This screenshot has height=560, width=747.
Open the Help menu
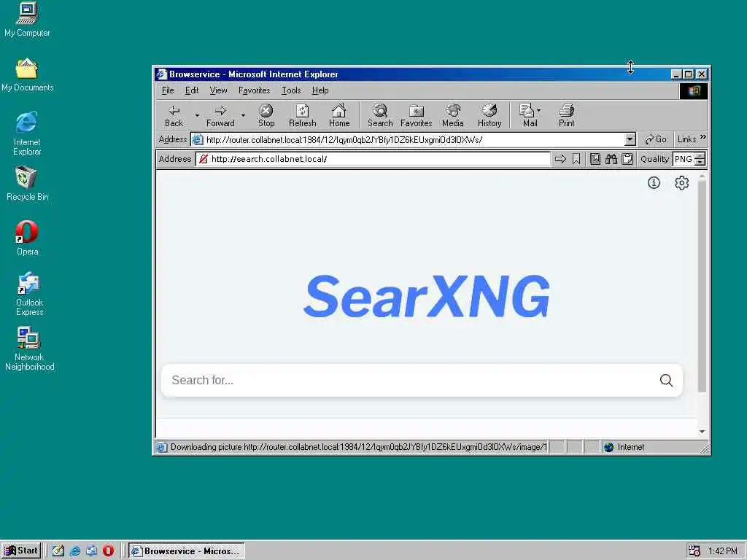tap(320, 90)
